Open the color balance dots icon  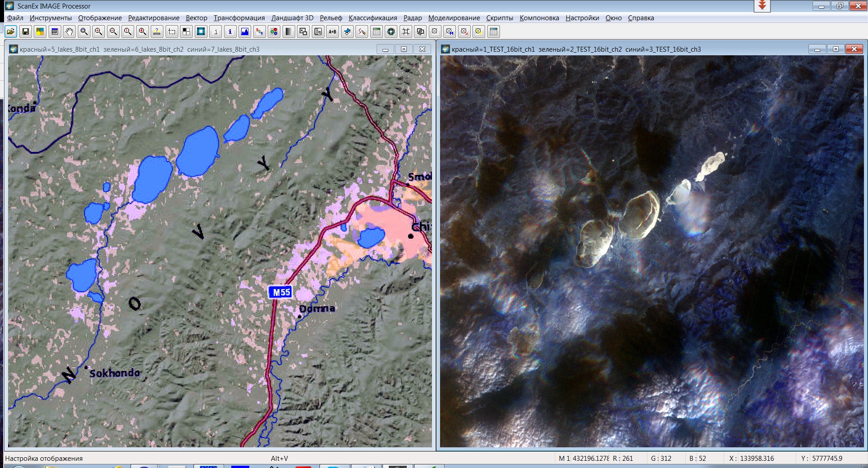coord(273,31)
